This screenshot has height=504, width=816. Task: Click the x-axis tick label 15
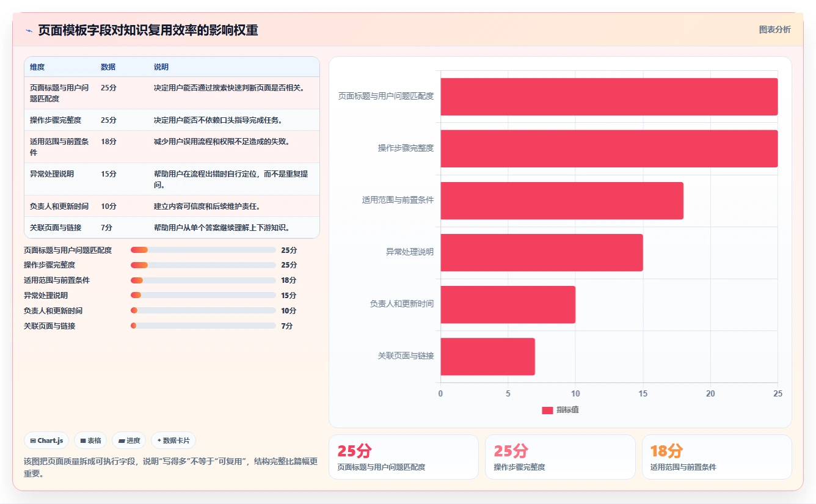pyautogui.click(x=643, y=394)
